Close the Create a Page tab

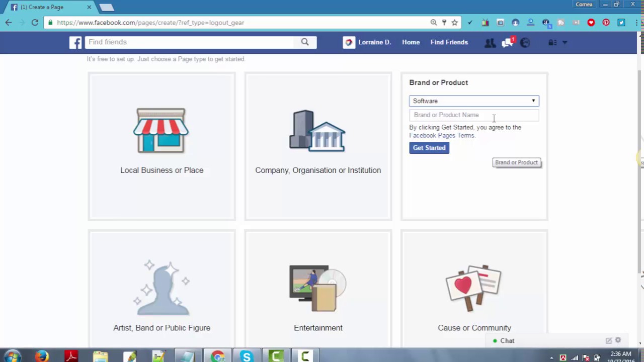coord(89,7)
